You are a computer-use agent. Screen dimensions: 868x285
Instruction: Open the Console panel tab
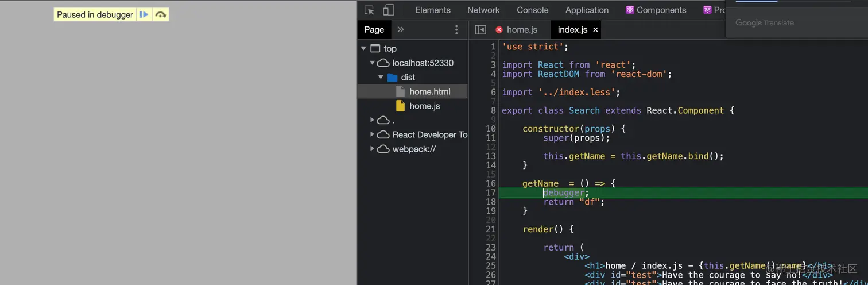(x=532, y=10)
